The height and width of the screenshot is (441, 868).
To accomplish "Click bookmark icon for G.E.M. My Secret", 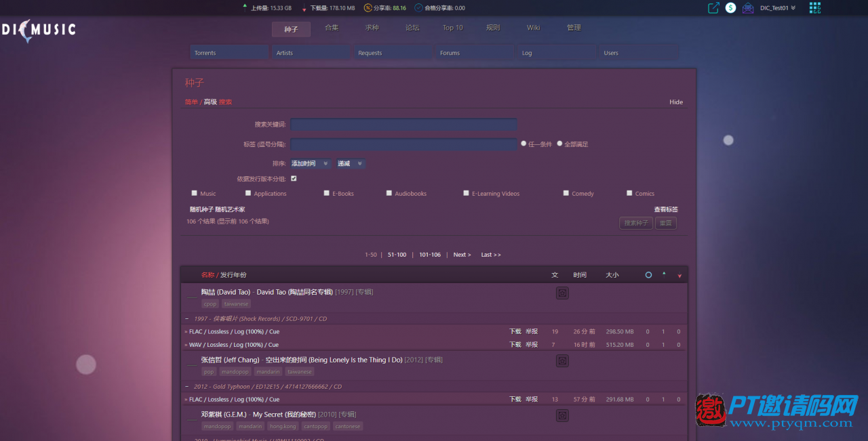I will 562,415.
